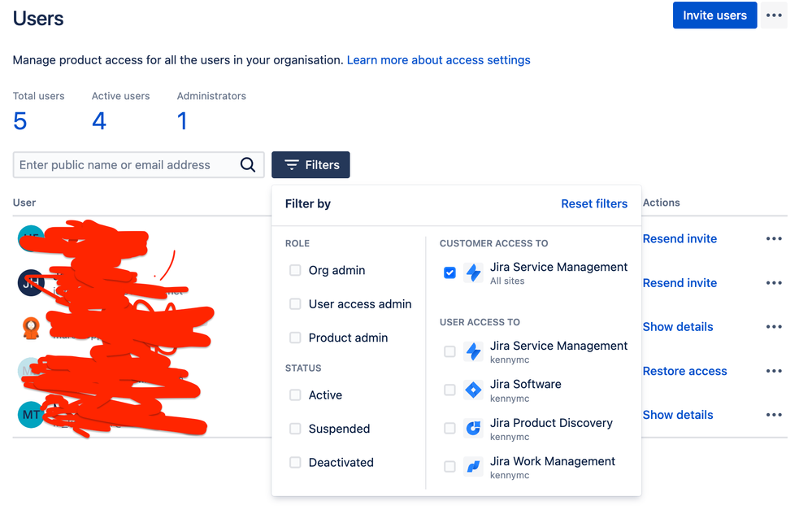Click the Restore access link
The height and width of the screenshot is (510, 812).
tap(684, 371)
